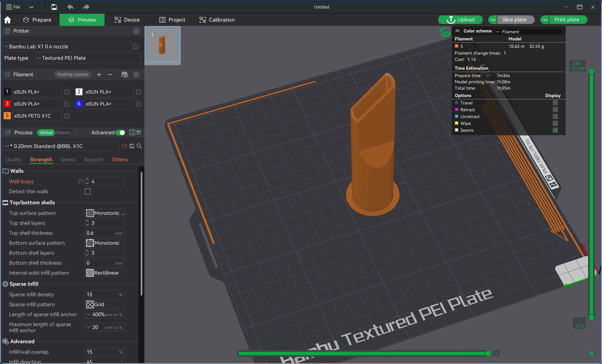Open Slice plate options arrow
Image resolution: width=602 pixels, height=364 pixels.
point(493,20)
